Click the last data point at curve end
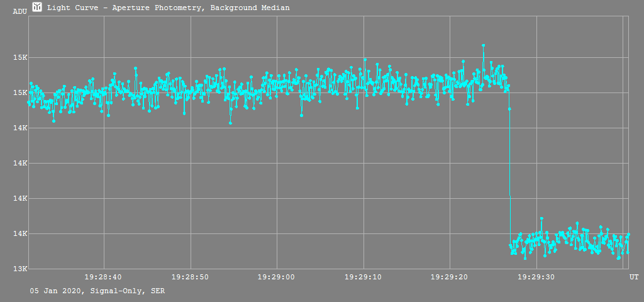The height and width of the screenshot is (302, 644). click(x=628, y=235)
